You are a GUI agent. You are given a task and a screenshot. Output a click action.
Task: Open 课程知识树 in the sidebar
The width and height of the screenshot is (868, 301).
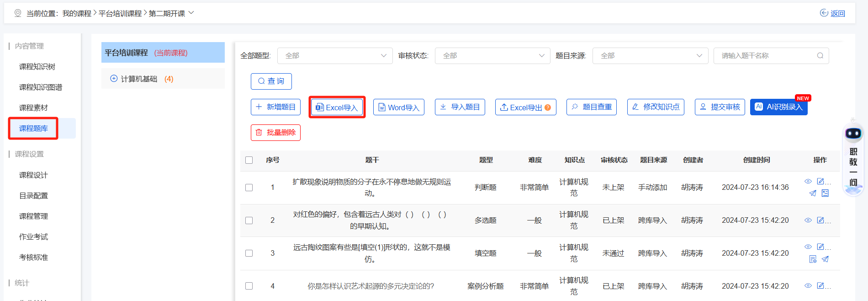[37, 67]
